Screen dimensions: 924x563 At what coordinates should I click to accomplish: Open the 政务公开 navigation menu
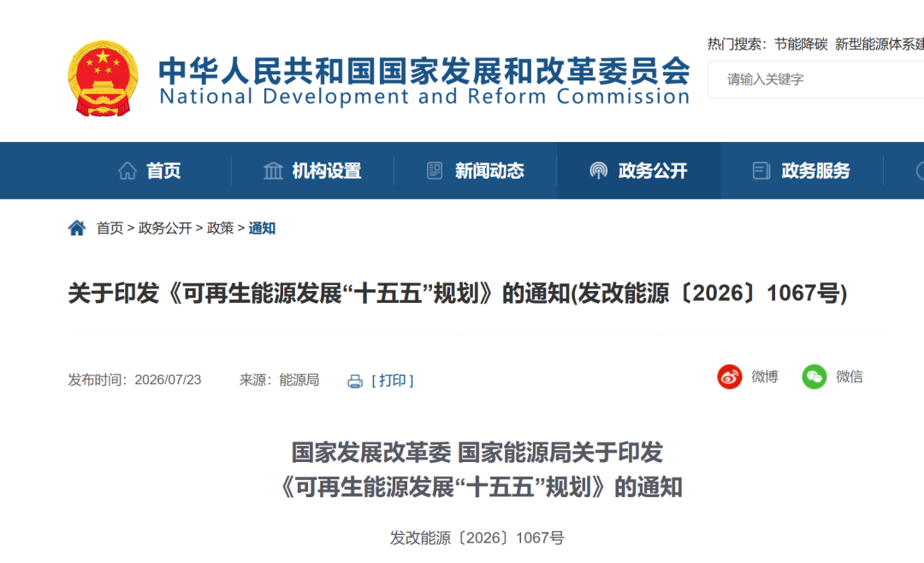point(652,171)
